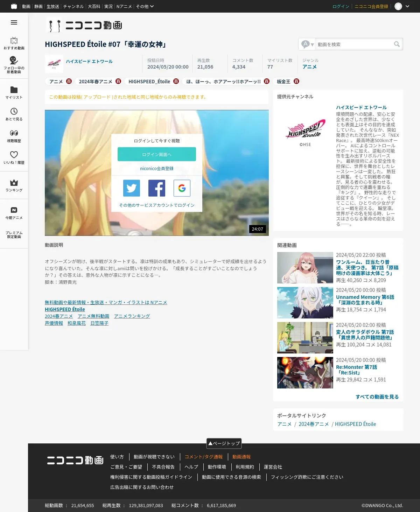The image size is (420, 512).
Task: Click the アニメ genre link
Action: (309, 67)
